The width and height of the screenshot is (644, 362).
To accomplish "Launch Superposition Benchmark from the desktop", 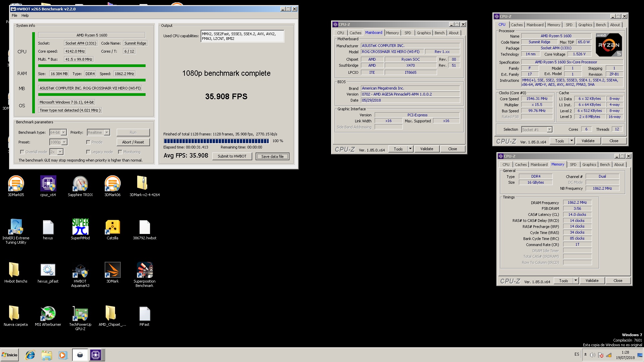I will [145, 275].
